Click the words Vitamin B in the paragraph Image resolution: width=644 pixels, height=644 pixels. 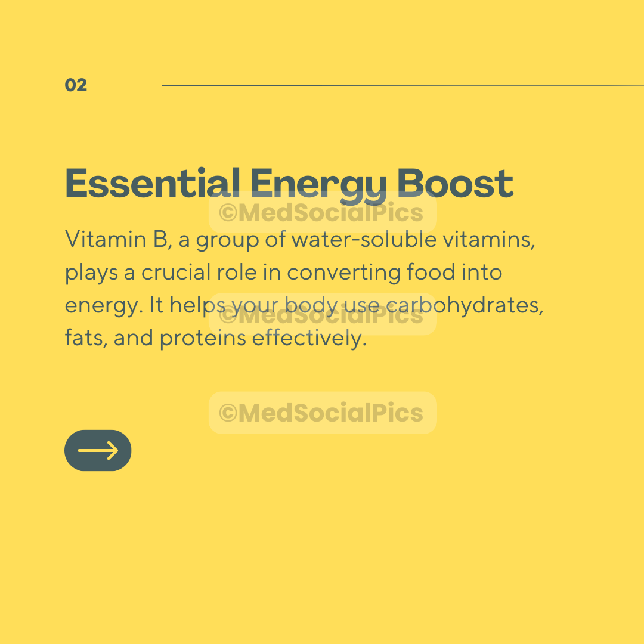coord(117,239)
